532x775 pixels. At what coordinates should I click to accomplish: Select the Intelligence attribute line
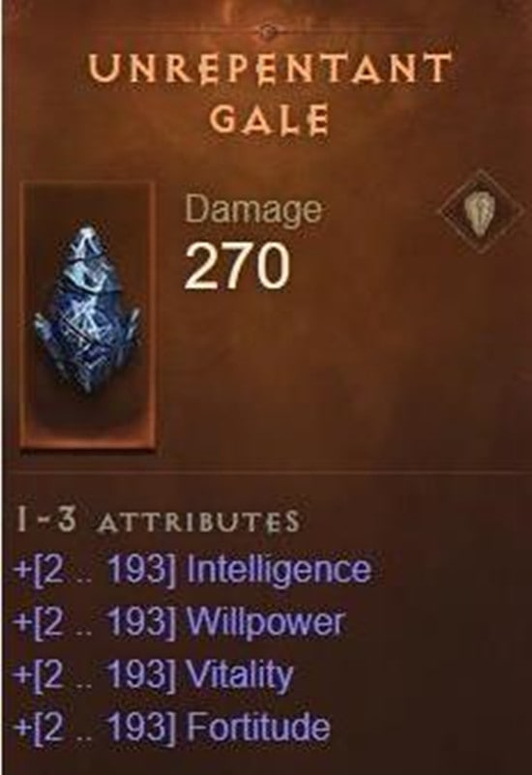192,569
